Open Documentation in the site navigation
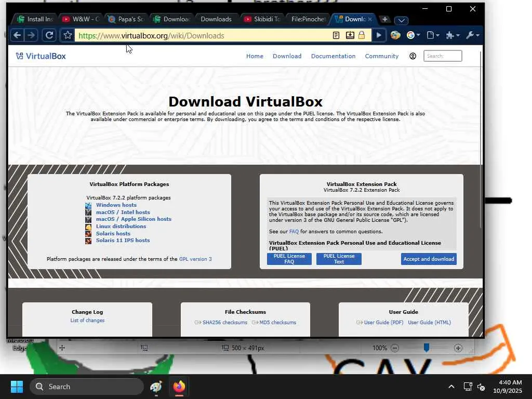The height and width of the screenshot is (399, 532). pos(333,56)
